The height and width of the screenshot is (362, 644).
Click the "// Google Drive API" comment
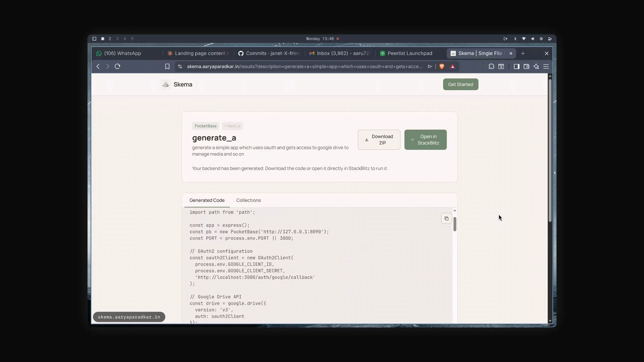point(216,297)
